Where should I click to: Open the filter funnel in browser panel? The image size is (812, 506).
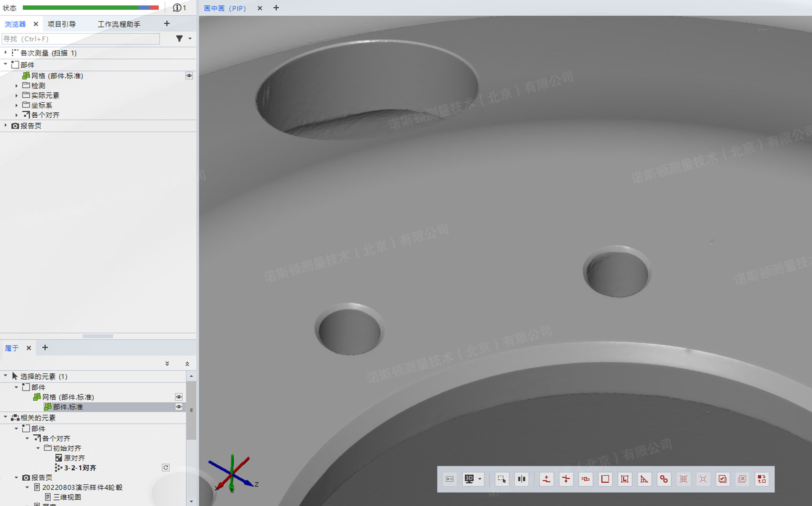(x=179, y=38)
